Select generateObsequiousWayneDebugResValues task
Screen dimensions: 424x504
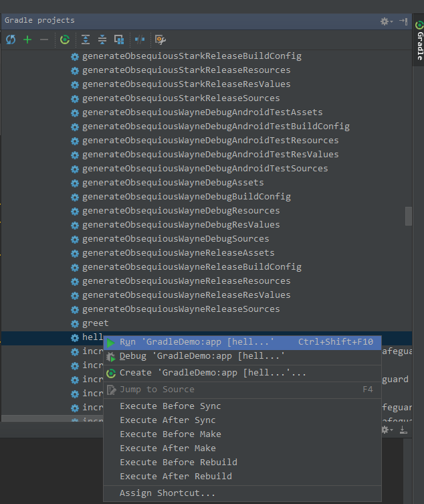pyautogui.click(x=181, y=225)
